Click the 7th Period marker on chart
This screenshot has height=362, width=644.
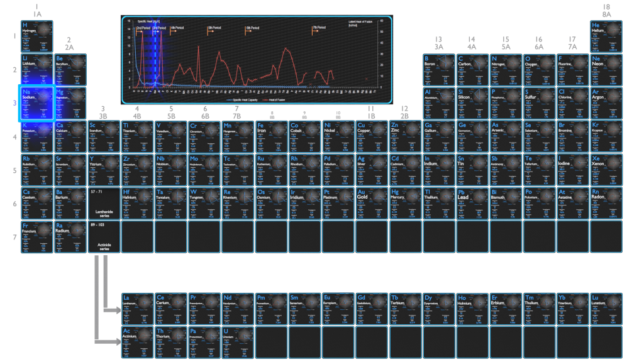(x=319, y=28)
